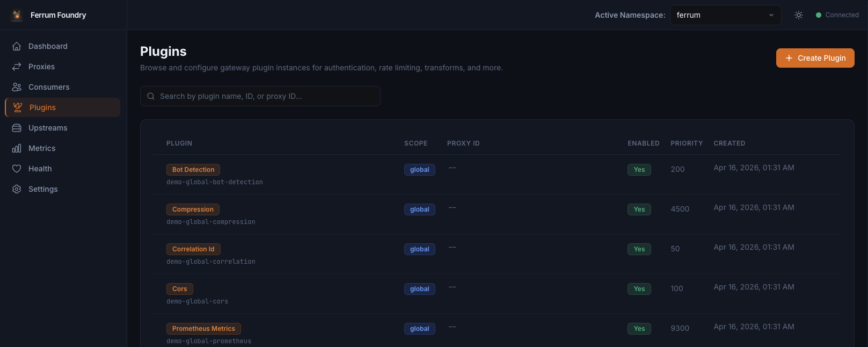The width and height of the screenshot is (868, 347).
Task: Click priority value 4500
Action: (x=680, y=209)
